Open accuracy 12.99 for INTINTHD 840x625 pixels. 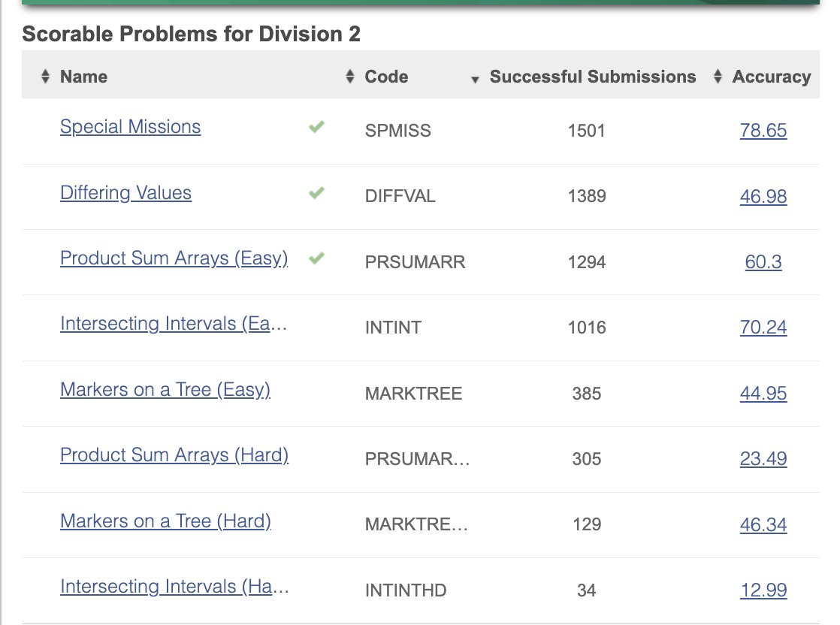763,590
